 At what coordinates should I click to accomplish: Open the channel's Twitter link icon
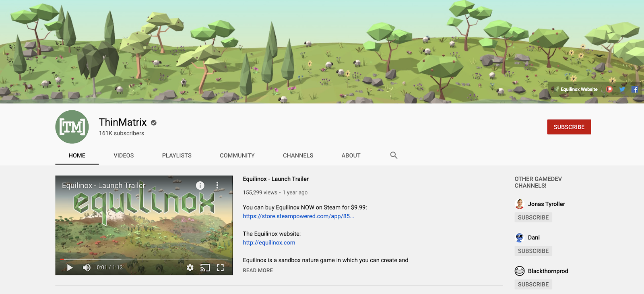click(622, 89)
